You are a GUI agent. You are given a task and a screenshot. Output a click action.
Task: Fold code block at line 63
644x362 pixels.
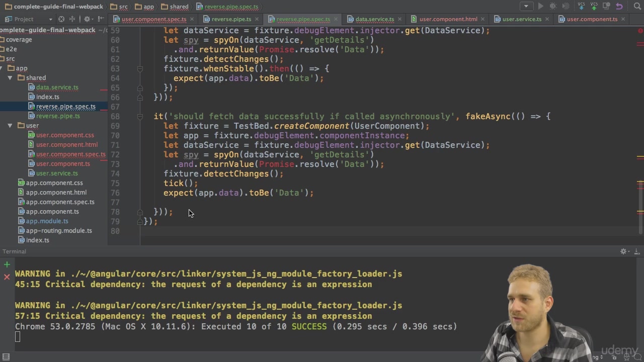coord(140,69)
